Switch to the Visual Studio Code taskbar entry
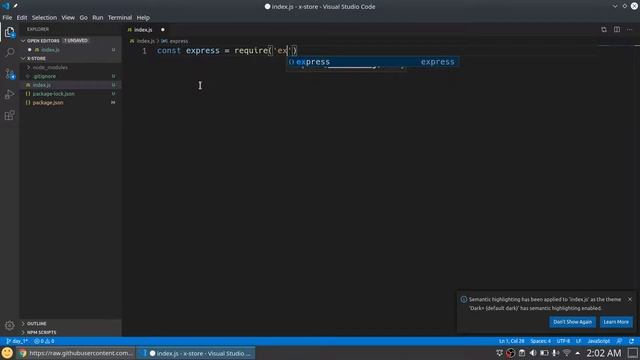640x360 pixels. (x=196, y=353)
